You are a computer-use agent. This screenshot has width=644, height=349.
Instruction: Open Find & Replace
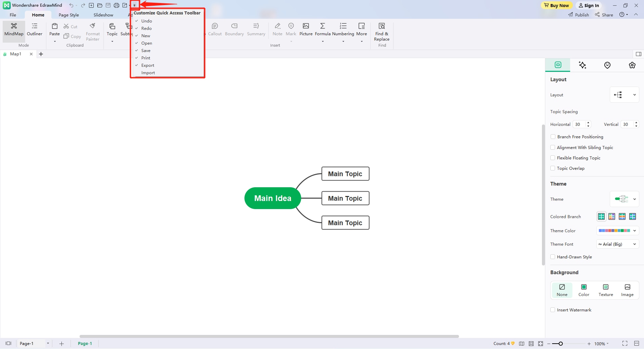click(x=382, y=32)
